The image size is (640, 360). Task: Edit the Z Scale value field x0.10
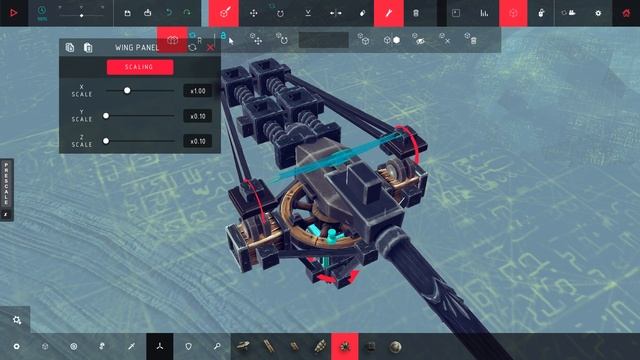click(x=198, y=141)
